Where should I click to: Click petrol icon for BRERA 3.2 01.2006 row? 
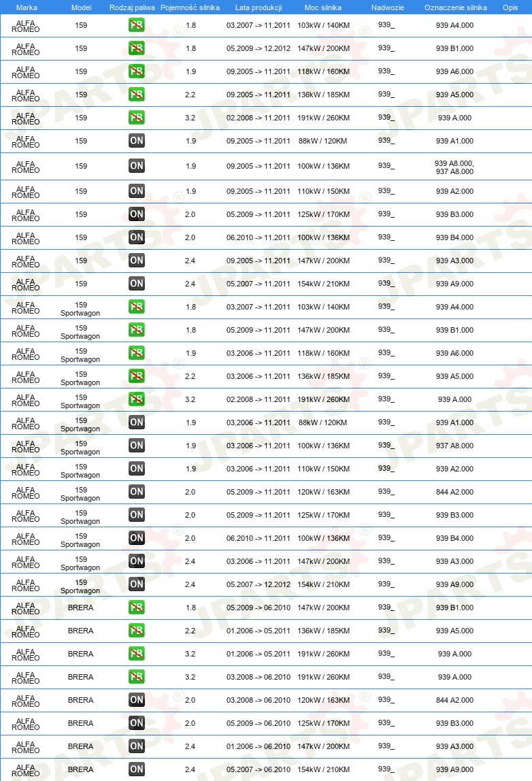pos(137,654)
